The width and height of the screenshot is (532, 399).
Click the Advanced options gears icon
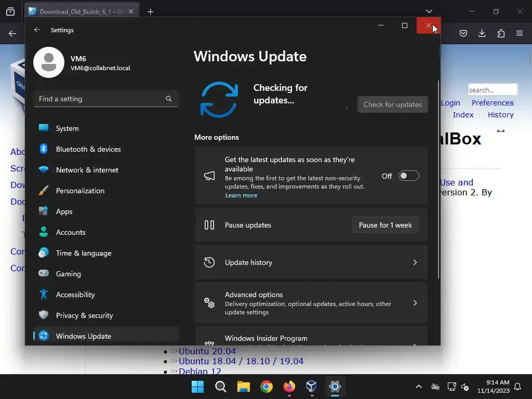pyautogui.click(x=209, y=303)
